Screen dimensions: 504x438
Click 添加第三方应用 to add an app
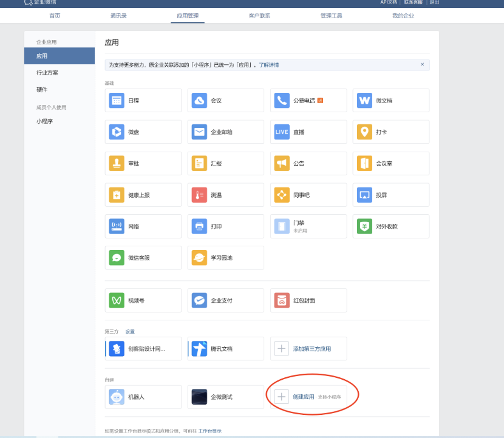312,349
